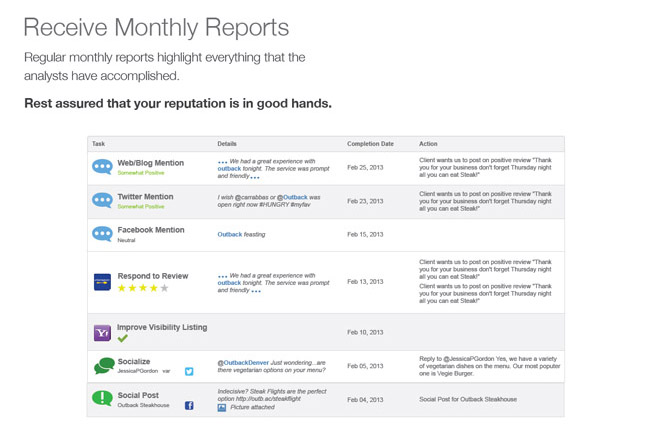Click the Twitter bird icon in Socialize row
The width and height of the screenshot is (650, 435).
(x=189, y=371)
